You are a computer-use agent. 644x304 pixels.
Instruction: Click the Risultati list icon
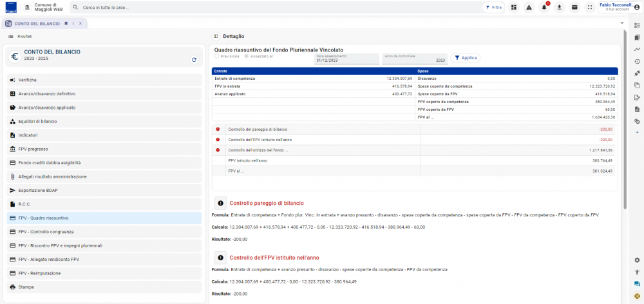click(11, 37)
